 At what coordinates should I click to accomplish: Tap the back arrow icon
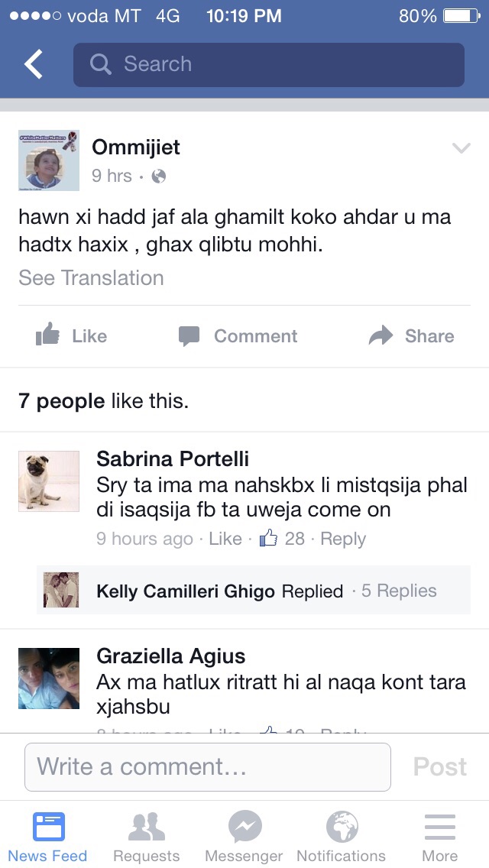click(x=34, y=65)
